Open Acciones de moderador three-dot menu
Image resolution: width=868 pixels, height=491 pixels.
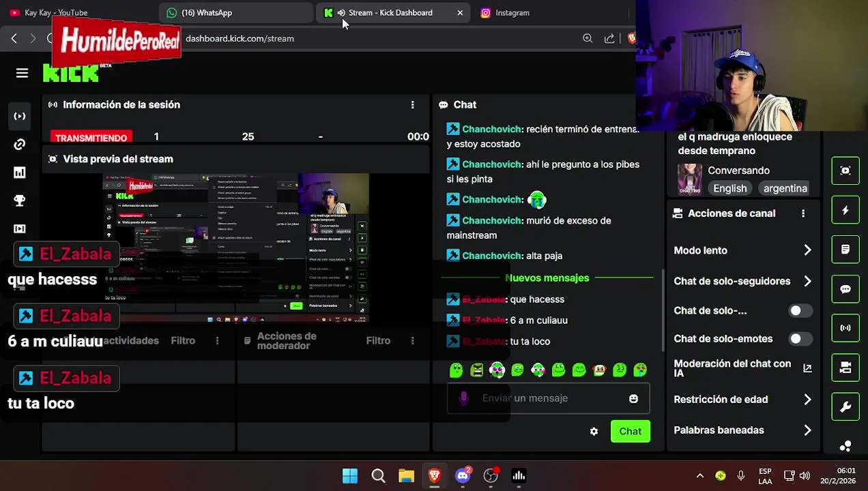tap(412, 340)
